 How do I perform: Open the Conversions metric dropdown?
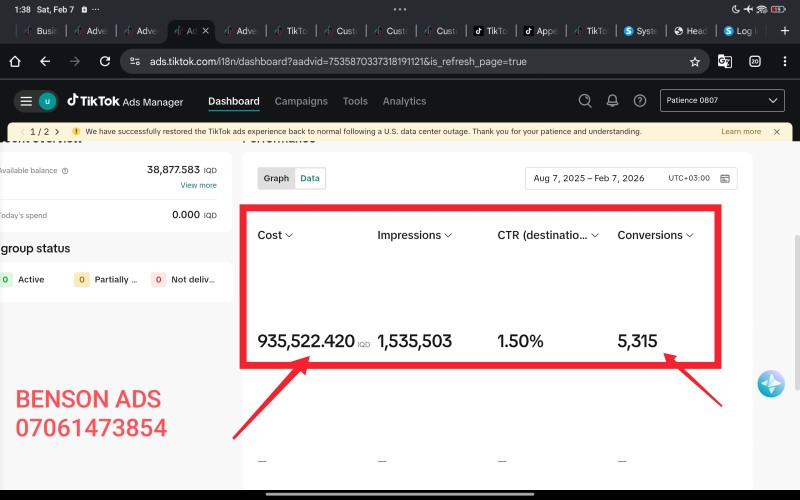pos(656,235)
